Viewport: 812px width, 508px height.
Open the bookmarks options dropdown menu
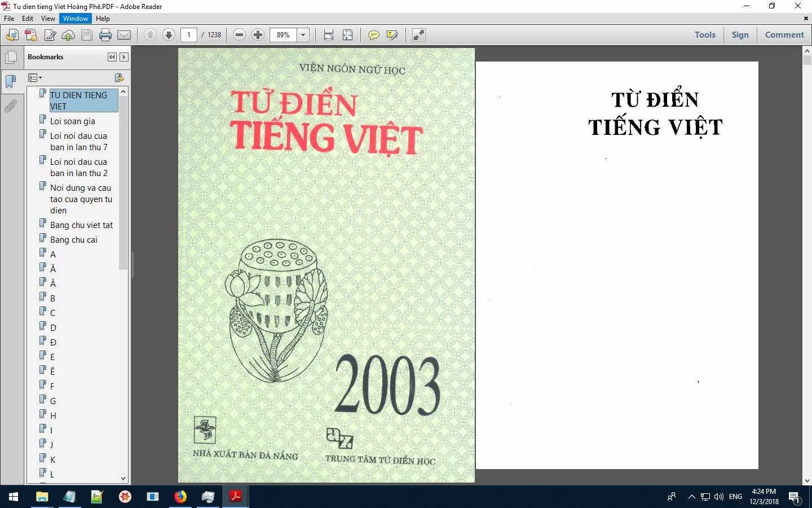[35, 78]
